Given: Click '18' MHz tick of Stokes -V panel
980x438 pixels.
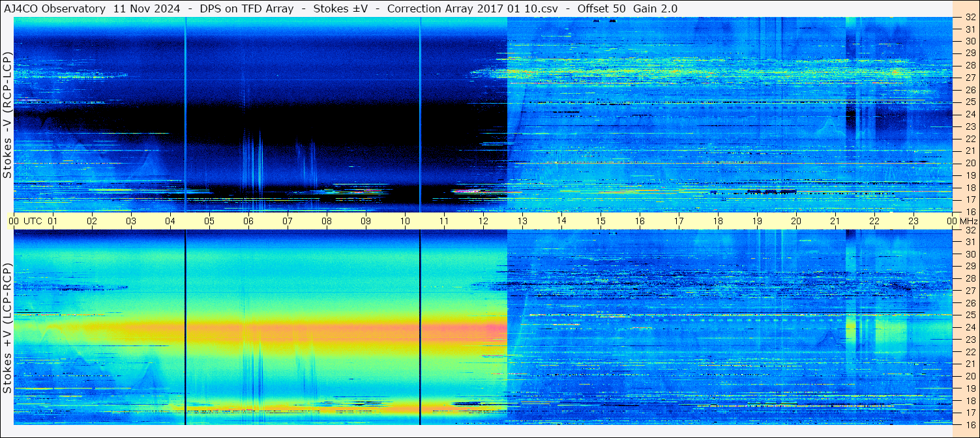Looking at the screenshot, I should pyautogui.click(x=970, y=188).
